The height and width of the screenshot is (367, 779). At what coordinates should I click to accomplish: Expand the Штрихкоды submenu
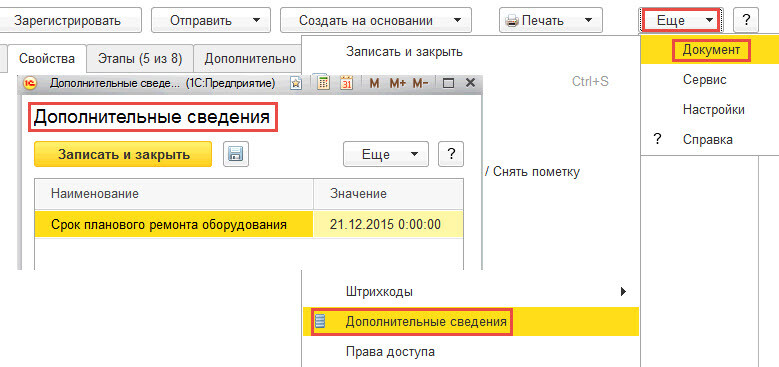tap(470, 292)
